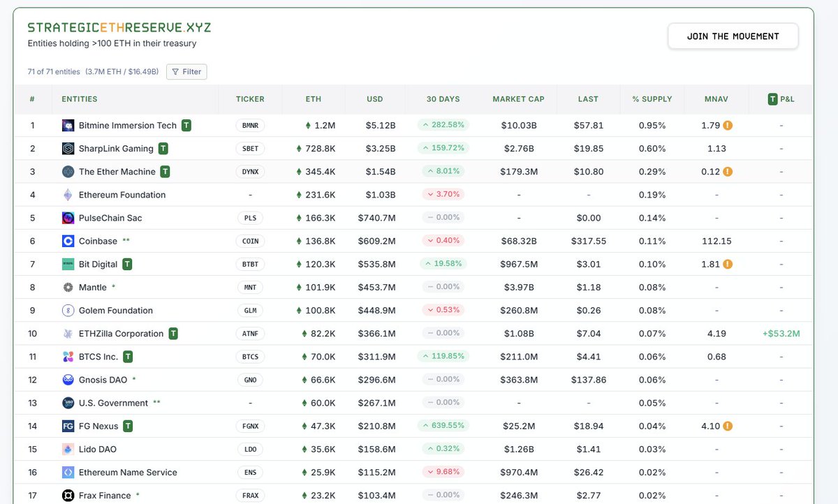Click the MNAV warning icon for Bit Digital
838x504 pixels.
[x=728, y=264]
